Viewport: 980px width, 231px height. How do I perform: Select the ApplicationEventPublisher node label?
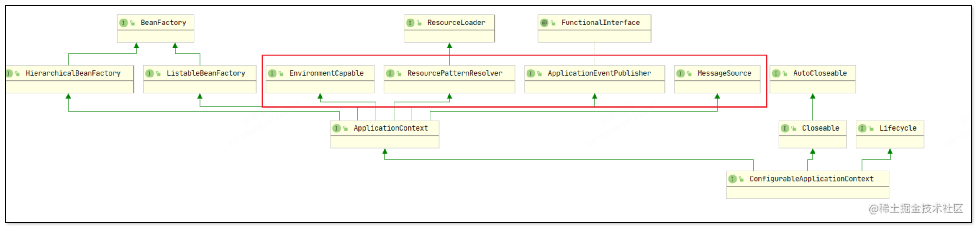point(599,73)
